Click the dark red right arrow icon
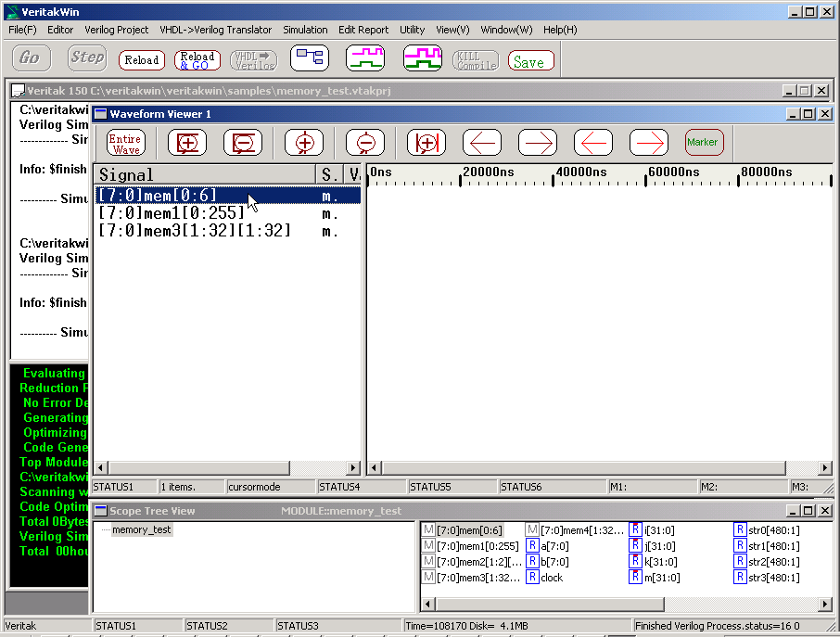840x637 pixels. (x=538, y=143)
